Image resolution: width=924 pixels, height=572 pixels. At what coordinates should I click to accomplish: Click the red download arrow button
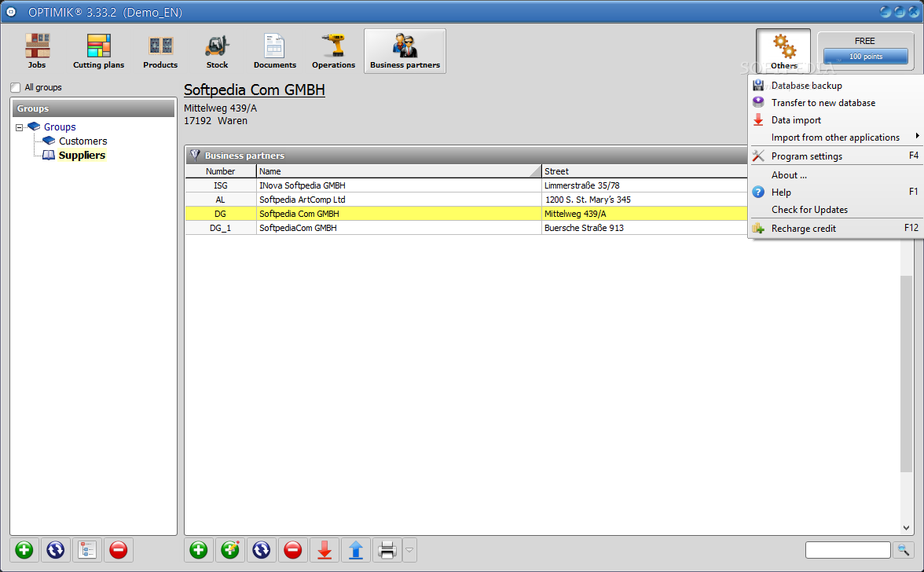(324, 550)
